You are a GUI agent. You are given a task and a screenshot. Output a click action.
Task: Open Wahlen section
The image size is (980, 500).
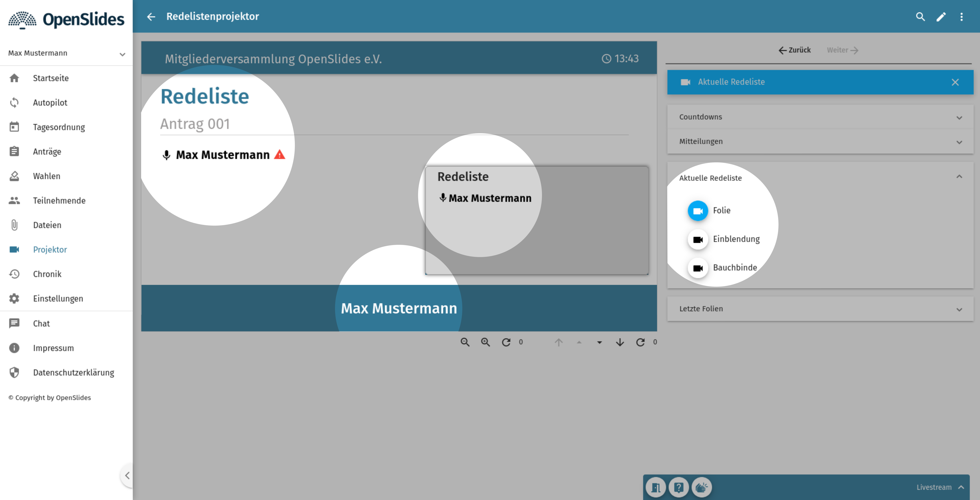tap(67, 176)
